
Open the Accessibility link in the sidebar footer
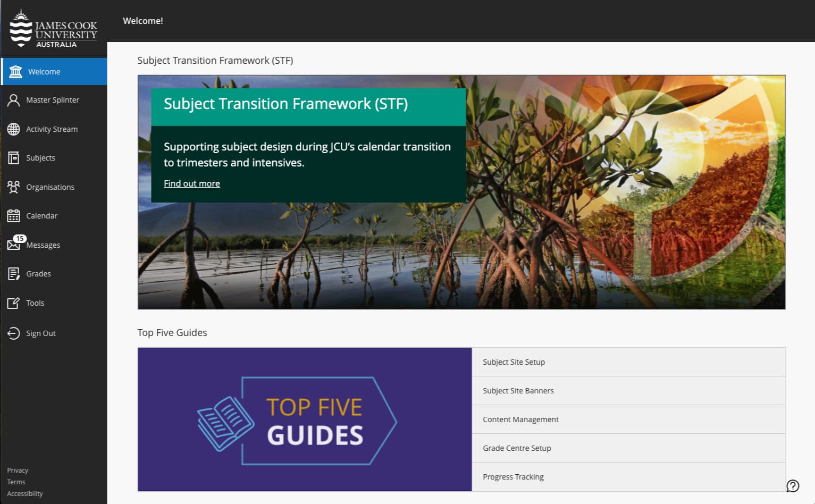(x=25, y=494)
